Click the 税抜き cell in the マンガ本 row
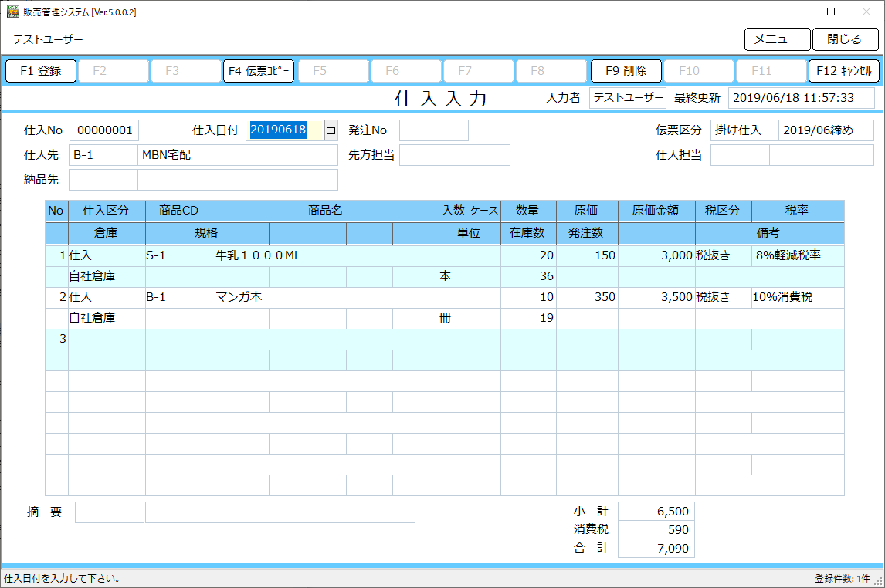This screenshot has width=885, height=588. pos(724,298)
